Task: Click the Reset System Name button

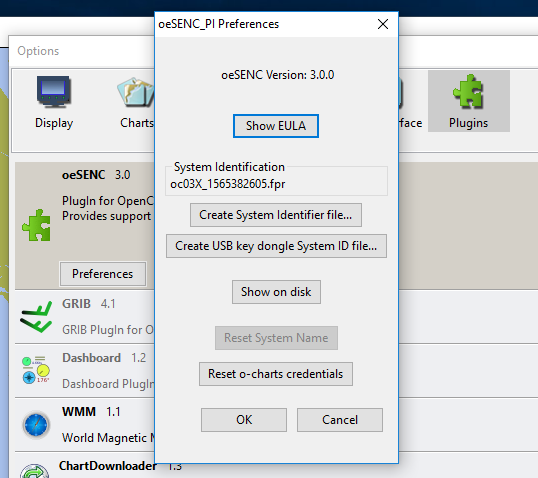Action: click(276, 338)
